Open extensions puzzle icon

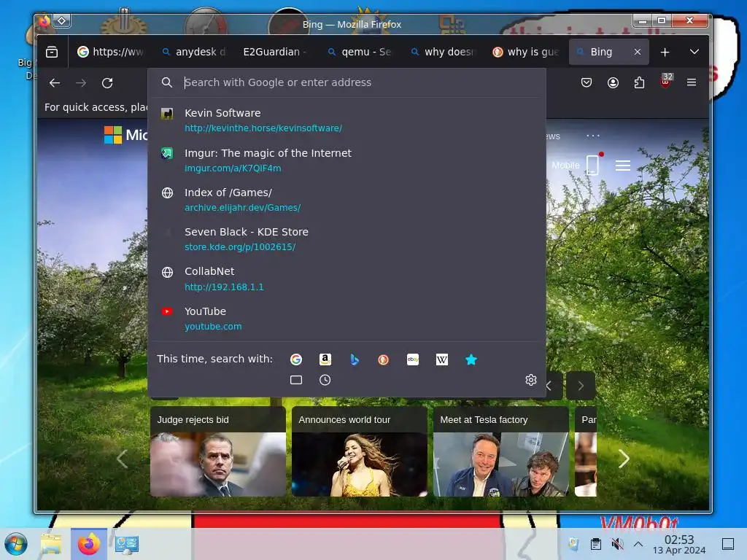(x=639, y=82)
